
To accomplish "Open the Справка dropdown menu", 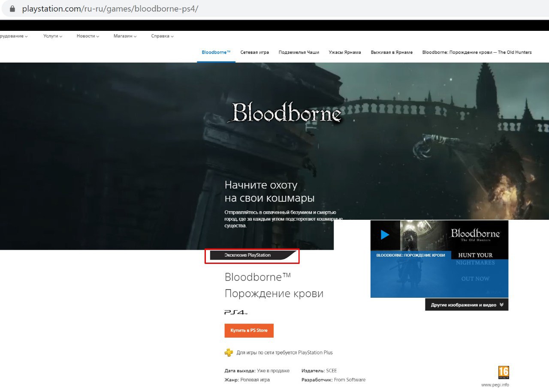I will pos(162,36).
